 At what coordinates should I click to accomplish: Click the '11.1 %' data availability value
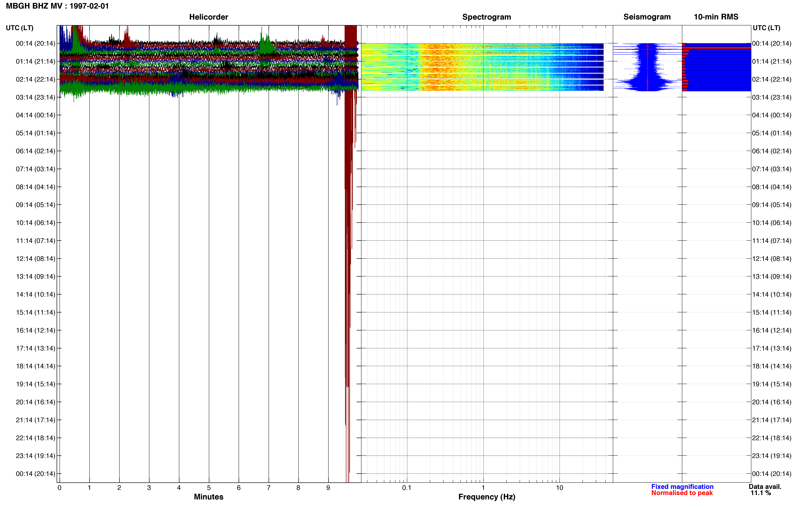[x=761, y=493]
